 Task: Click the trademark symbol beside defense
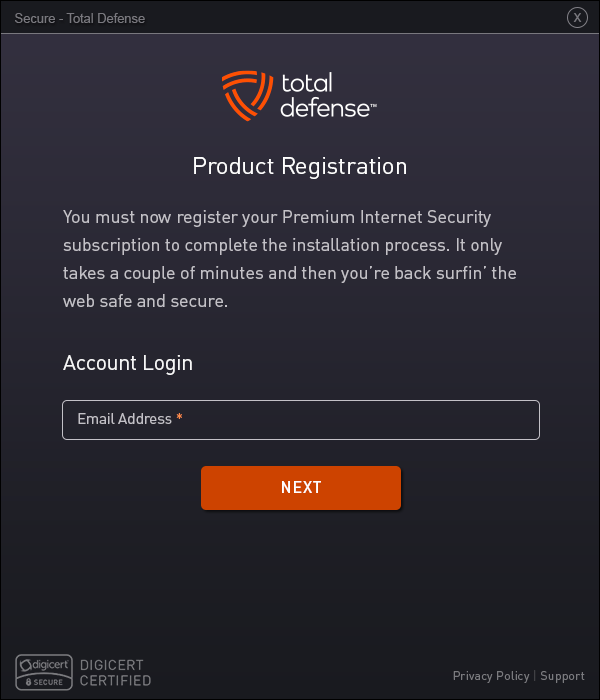click(x=374, y=106)
